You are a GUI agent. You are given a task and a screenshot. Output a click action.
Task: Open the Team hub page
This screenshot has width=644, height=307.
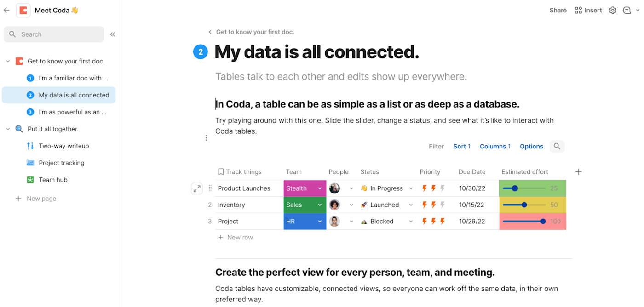click(53, 180)
